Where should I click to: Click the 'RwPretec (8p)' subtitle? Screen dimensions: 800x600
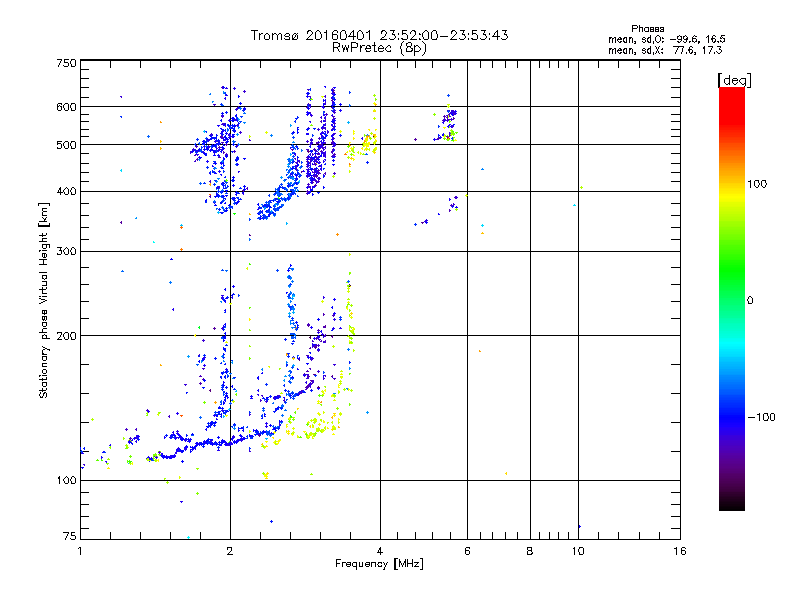click(379, 48)
